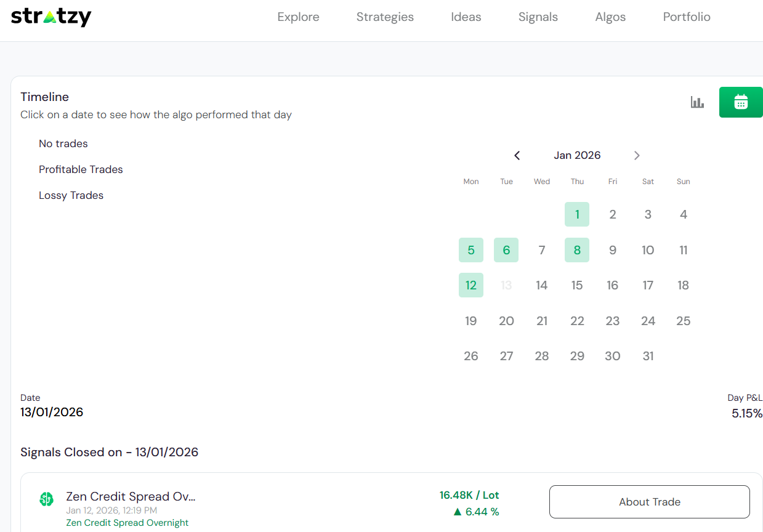Viewport: 763px width, 532px height.
Task: Select January 1 on the calendar
Action: 577,214
